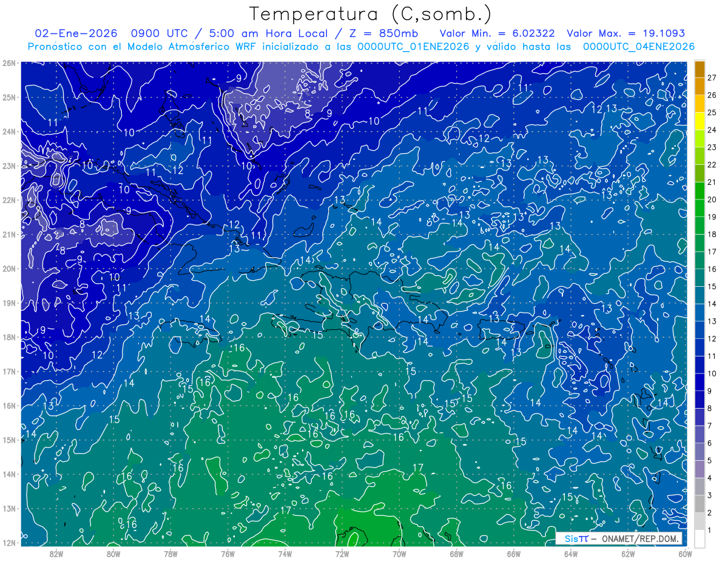Select initialization time "0000UTC_01ENE2026"

coord(413,47)
